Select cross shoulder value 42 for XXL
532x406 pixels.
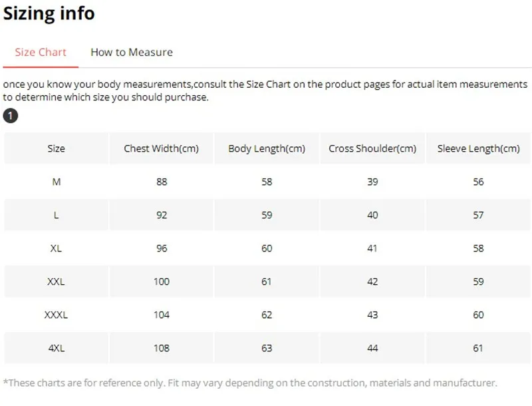372,282
